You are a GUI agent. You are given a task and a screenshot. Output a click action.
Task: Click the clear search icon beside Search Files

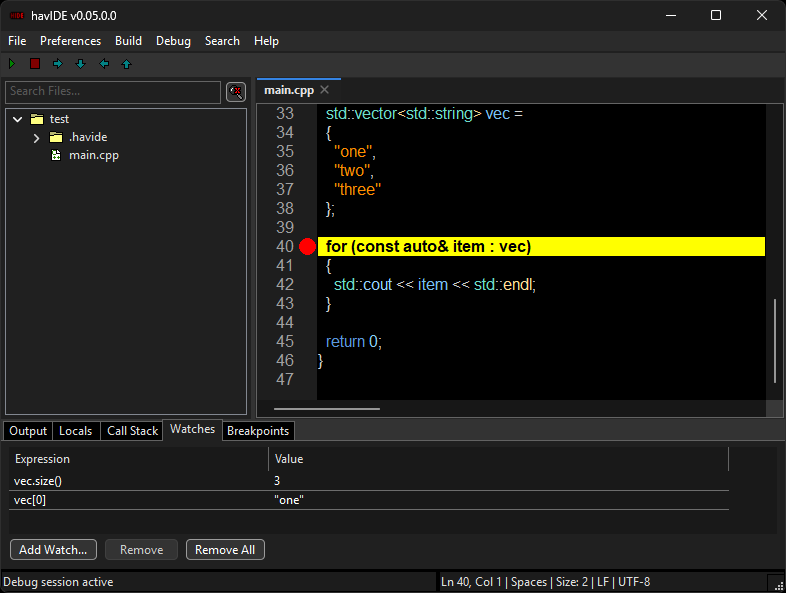coord(236,92)
